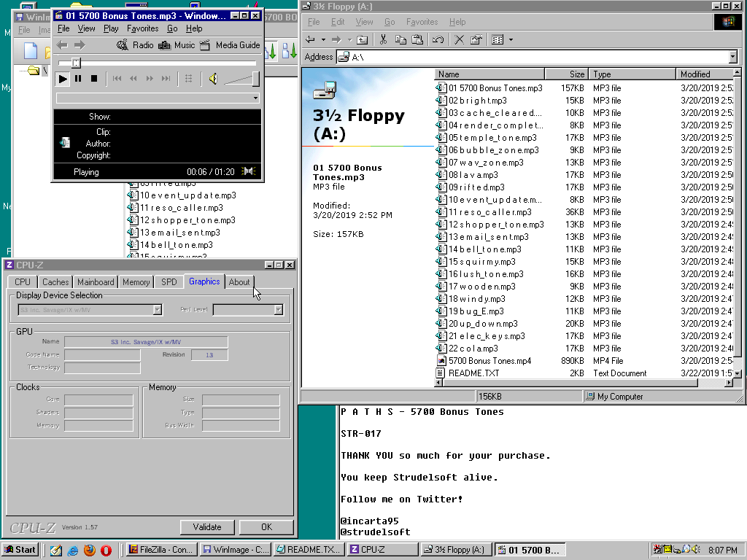This screenshot has width=747, height=560.
Task: Select README.TXT in the floppy file list
Action: [473, 373]
